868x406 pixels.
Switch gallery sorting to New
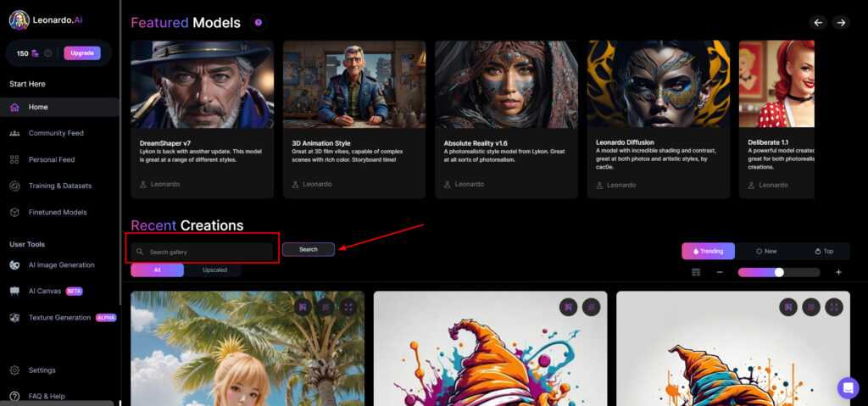point(765,251)
